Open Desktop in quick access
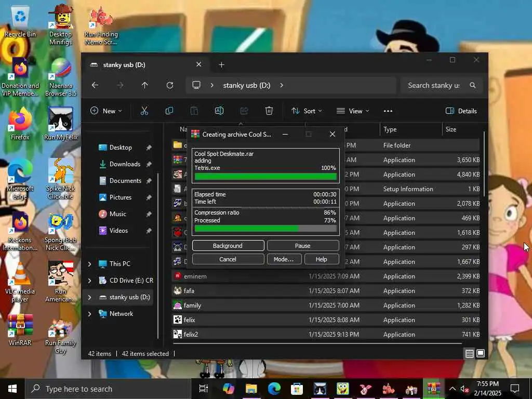The image size is (532, 399). coord(121,148)
